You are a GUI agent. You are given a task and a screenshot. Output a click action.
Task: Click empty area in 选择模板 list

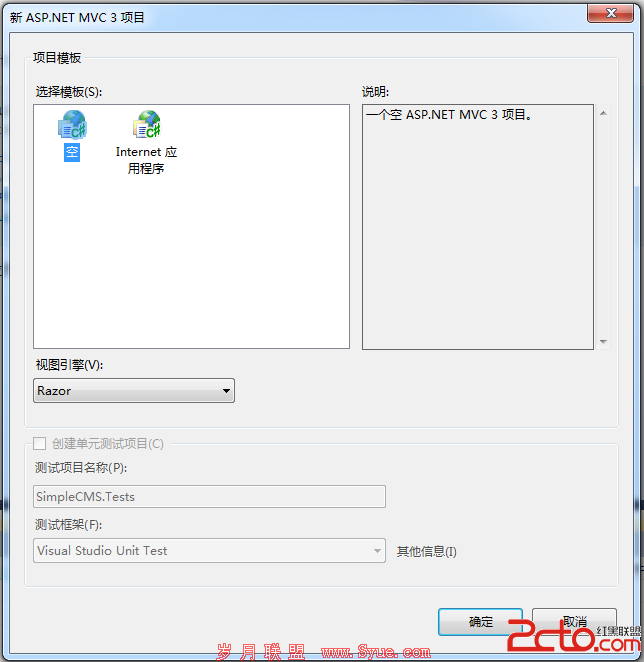tap(191, 262)
